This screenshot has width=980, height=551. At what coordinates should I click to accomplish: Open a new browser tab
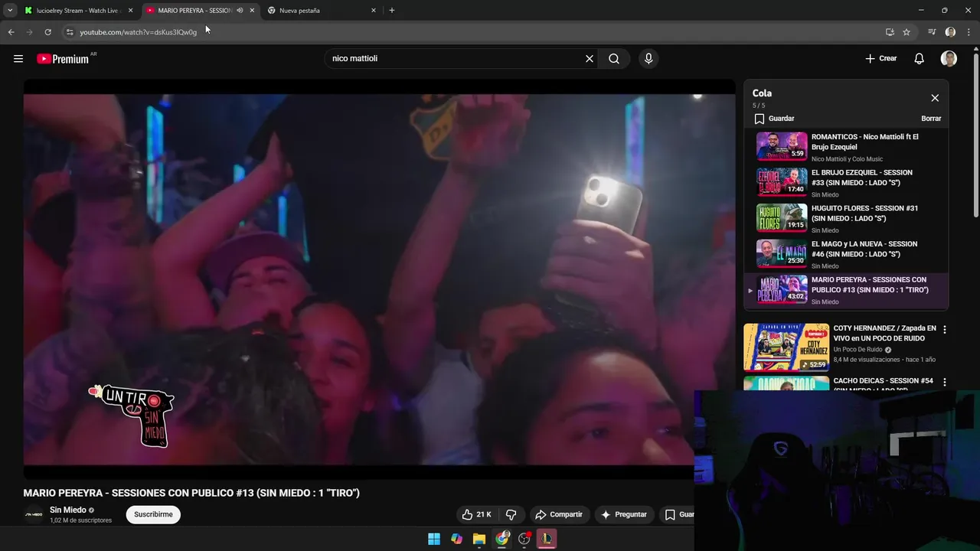(392, 10)
